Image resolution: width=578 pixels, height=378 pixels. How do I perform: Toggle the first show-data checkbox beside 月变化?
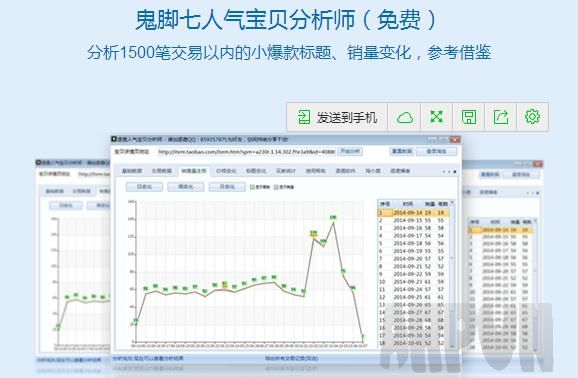coord(253,187)
